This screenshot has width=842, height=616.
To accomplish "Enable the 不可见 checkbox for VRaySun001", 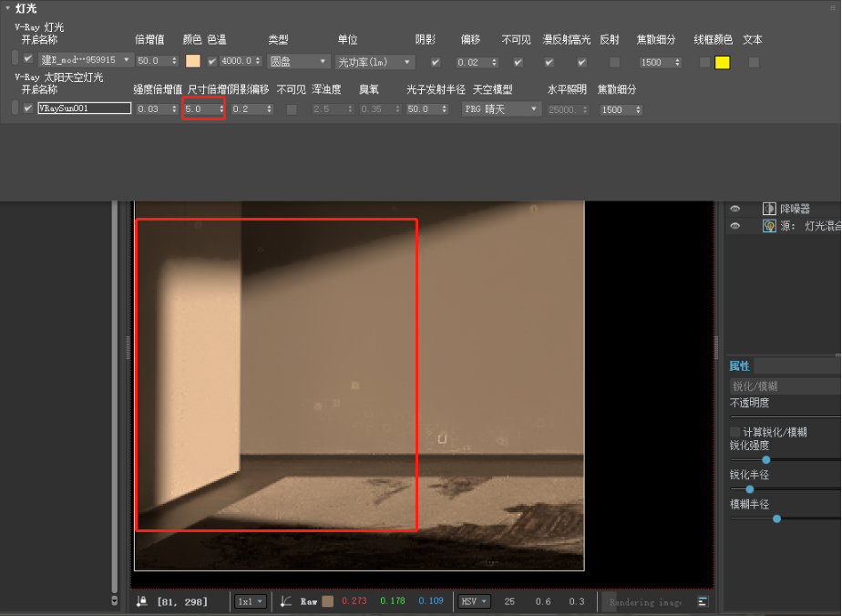I will pyautogui.click(x=292, y=108).
